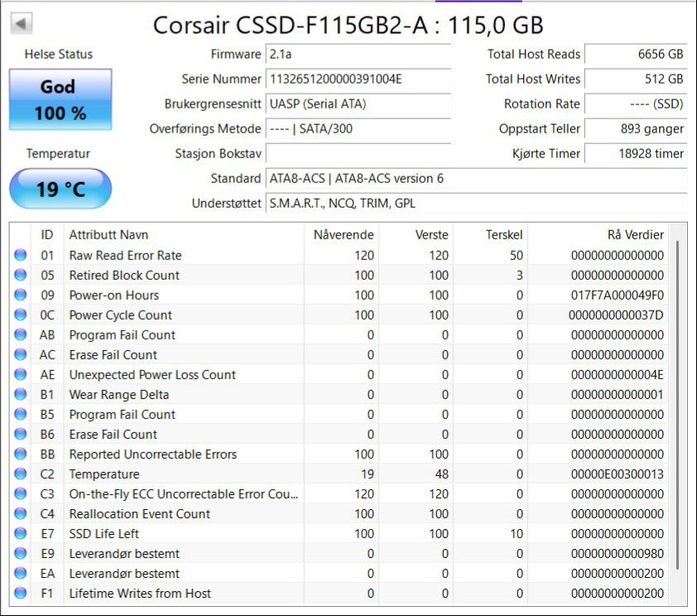Click status icon for Power-on Hours
Viewport: 697px width, 616px height.
(x=21, y=296)
